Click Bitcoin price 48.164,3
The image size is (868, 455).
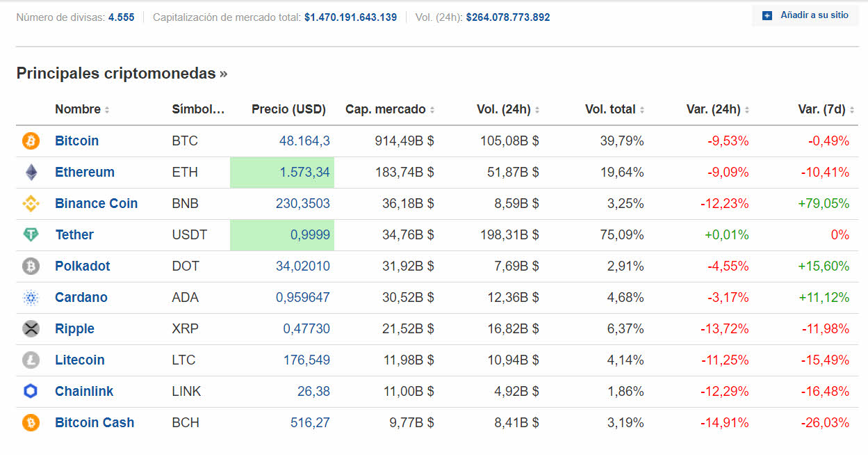pyautogui.click(x=304, y=141)
